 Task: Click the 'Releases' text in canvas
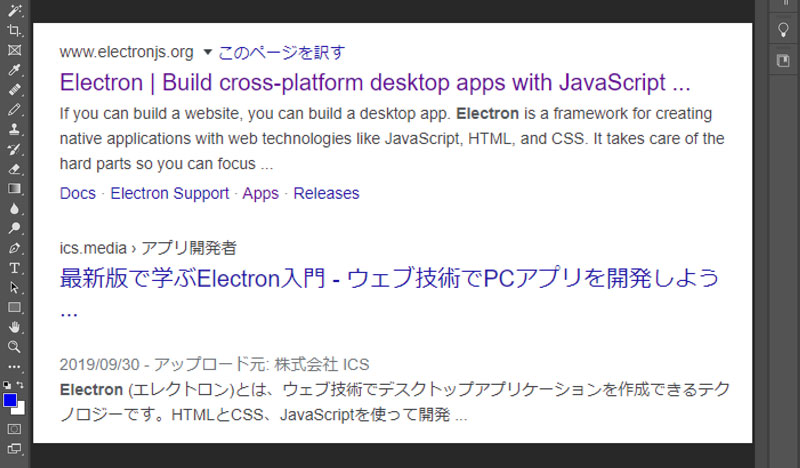[x=327, y=193]
